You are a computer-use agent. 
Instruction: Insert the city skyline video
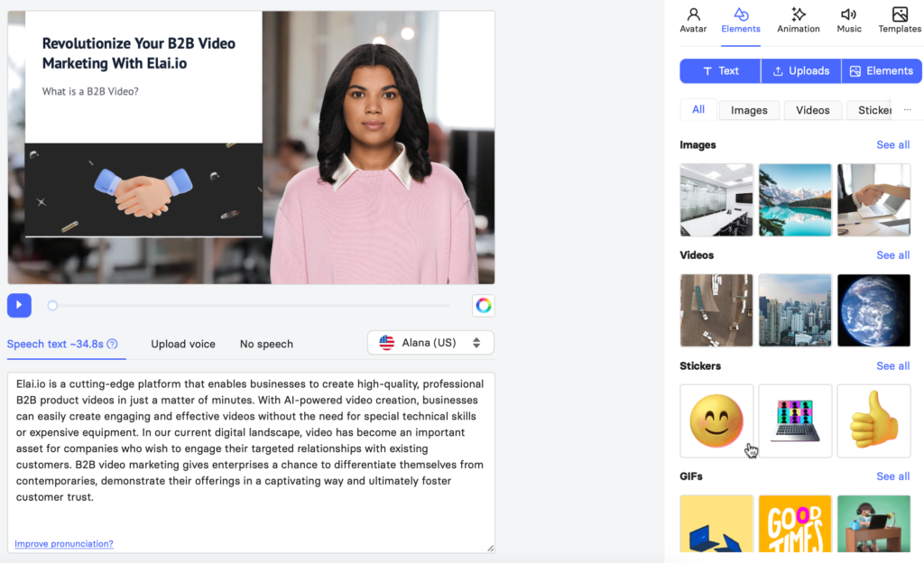(795, 310)
